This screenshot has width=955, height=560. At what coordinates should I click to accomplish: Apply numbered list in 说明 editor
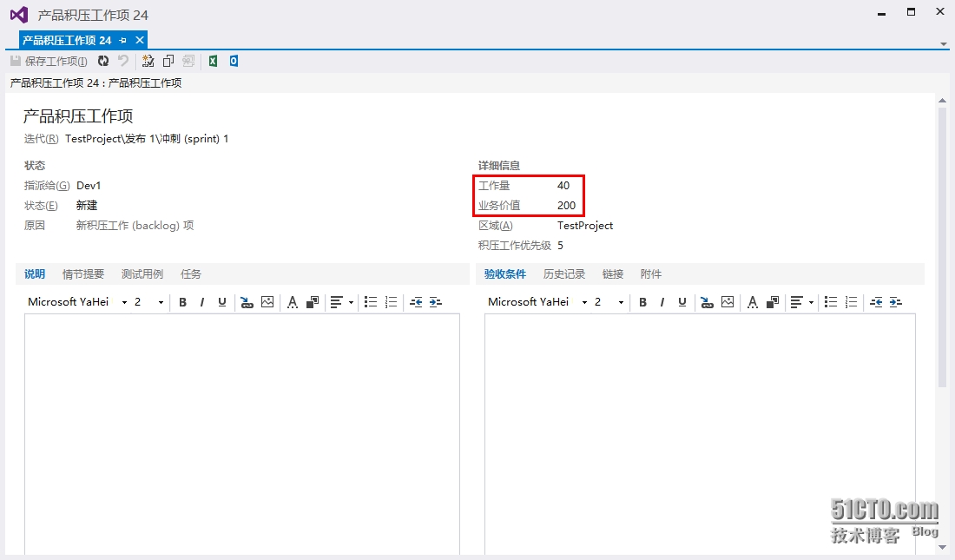coord(391,302)
